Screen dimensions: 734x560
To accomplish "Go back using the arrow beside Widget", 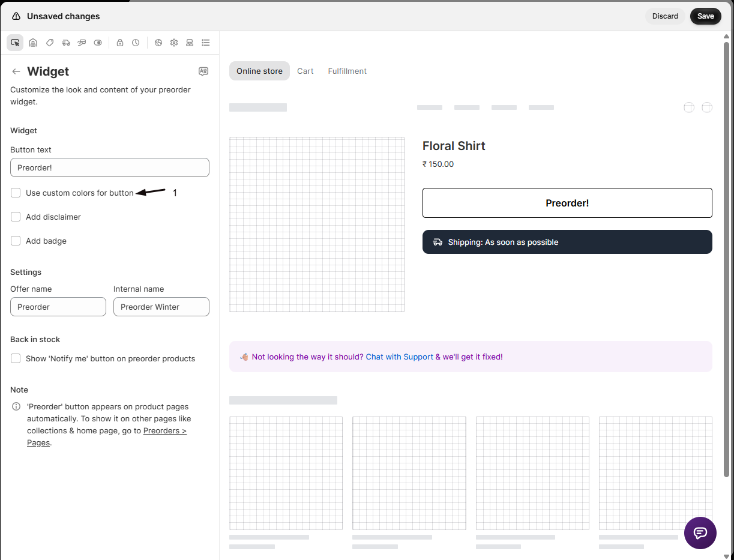I will pos(16,71).
